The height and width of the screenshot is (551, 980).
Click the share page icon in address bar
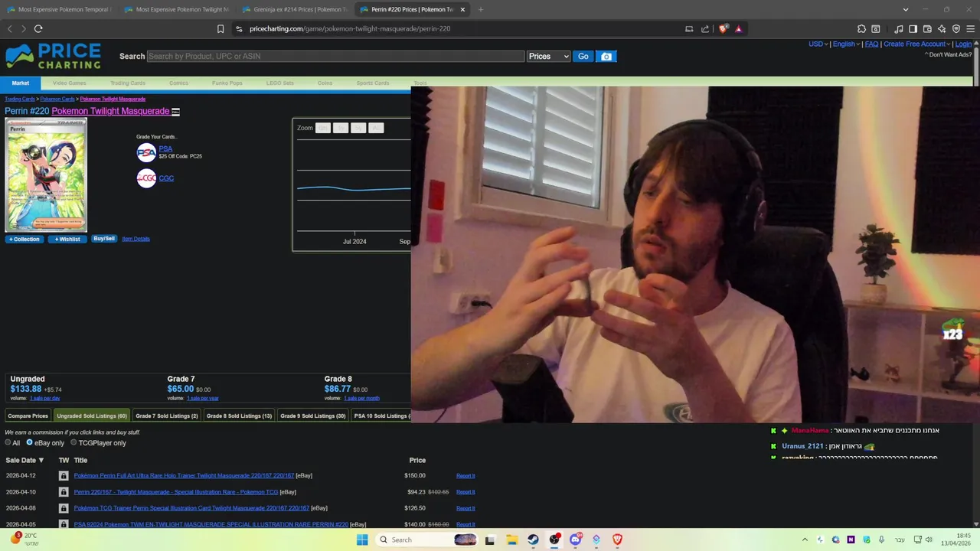click(705, 29)
